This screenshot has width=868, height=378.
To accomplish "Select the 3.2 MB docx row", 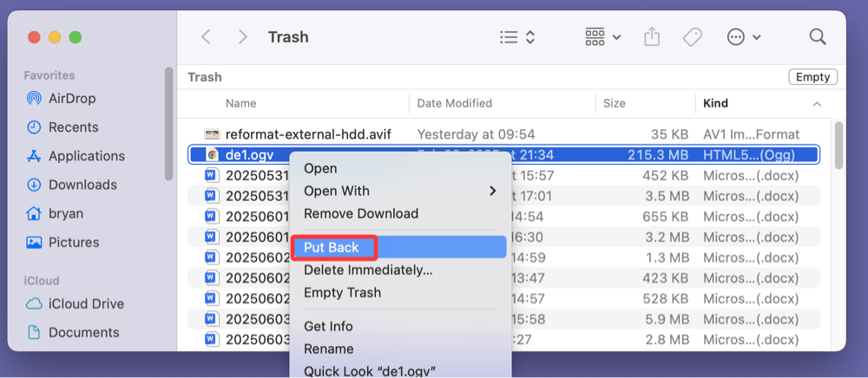I will pyautogui.click(x=503, y=237).
